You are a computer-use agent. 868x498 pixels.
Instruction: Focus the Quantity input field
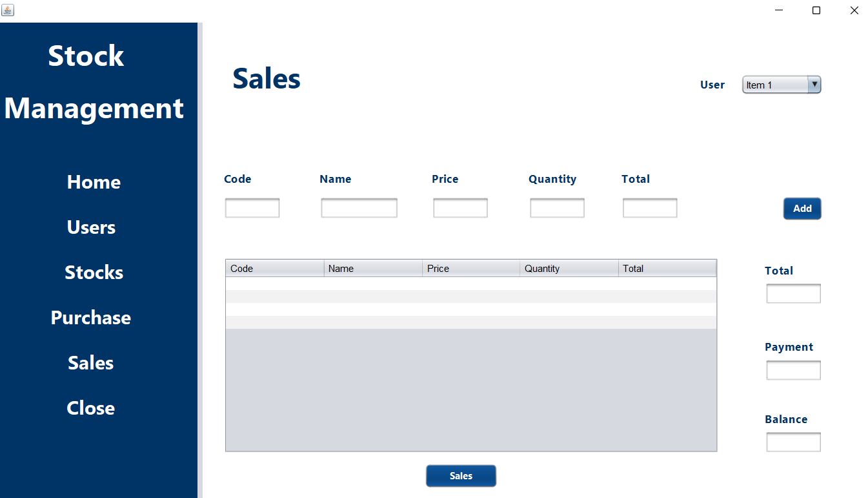(x=557, y=207)
